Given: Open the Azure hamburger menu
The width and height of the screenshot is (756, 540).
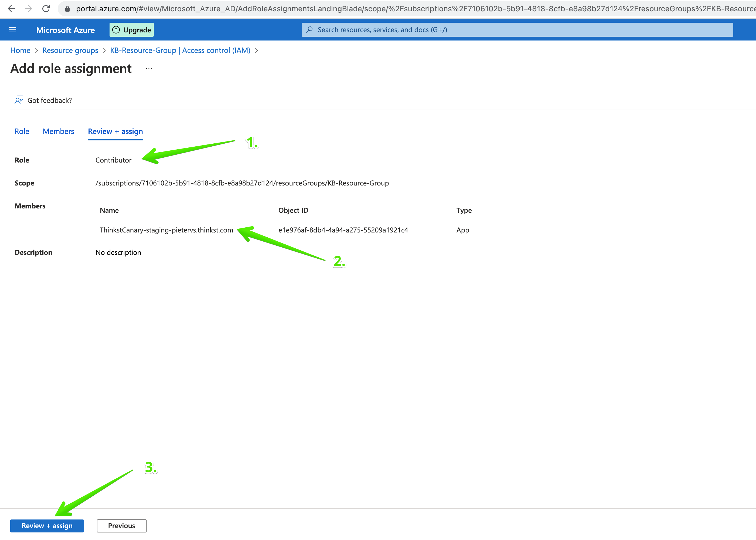Looking at the screenshot, I should (12, 30).
